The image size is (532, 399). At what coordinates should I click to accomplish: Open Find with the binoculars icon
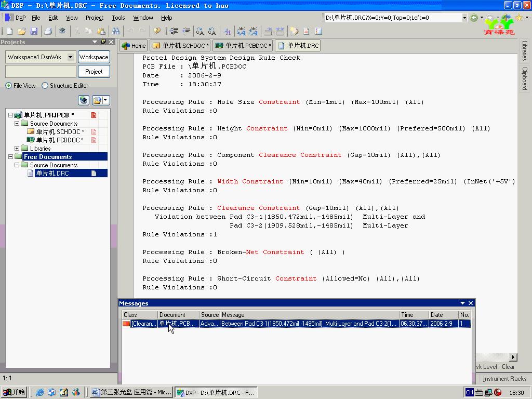point(116,31)
